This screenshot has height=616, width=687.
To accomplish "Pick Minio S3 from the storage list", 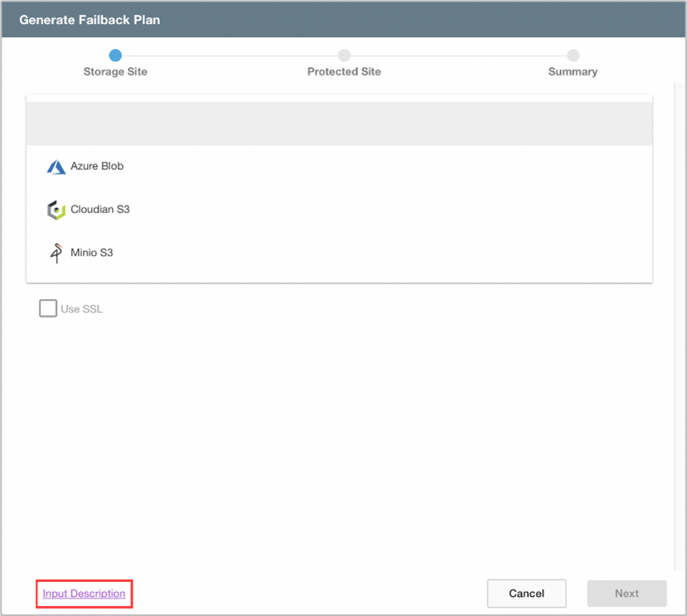I will 91,253.
